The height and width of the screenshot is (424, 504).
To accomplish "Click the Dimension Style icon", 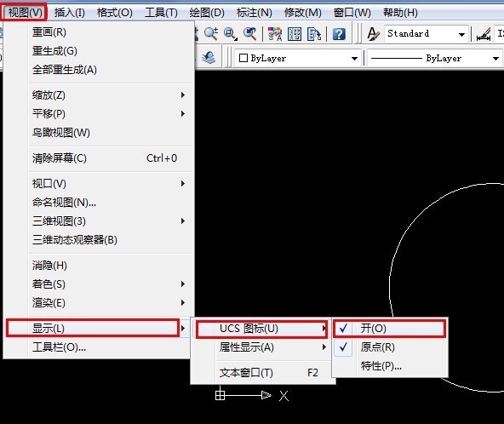I will 484,34.
